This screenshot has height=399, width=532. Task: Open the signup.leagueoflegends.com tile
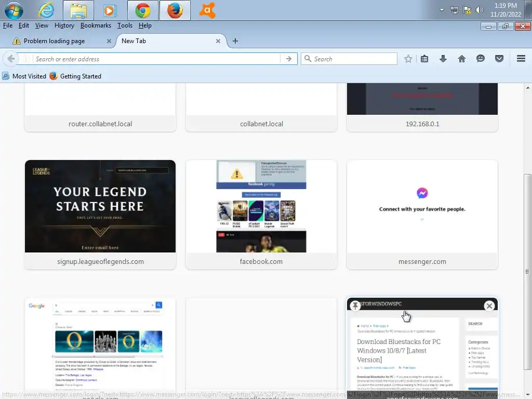100,215
